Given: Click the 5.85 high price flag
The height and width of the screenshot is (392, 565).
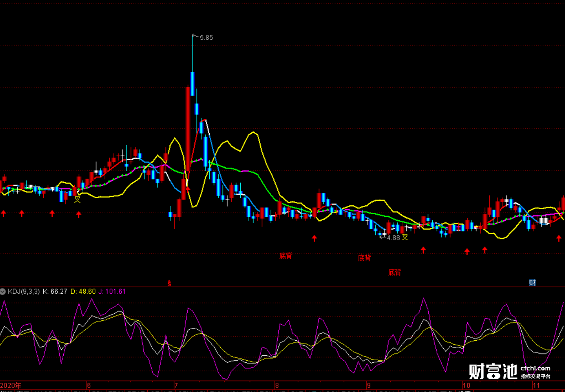Looking at the screenshot, I should click(x=206, y=38).
